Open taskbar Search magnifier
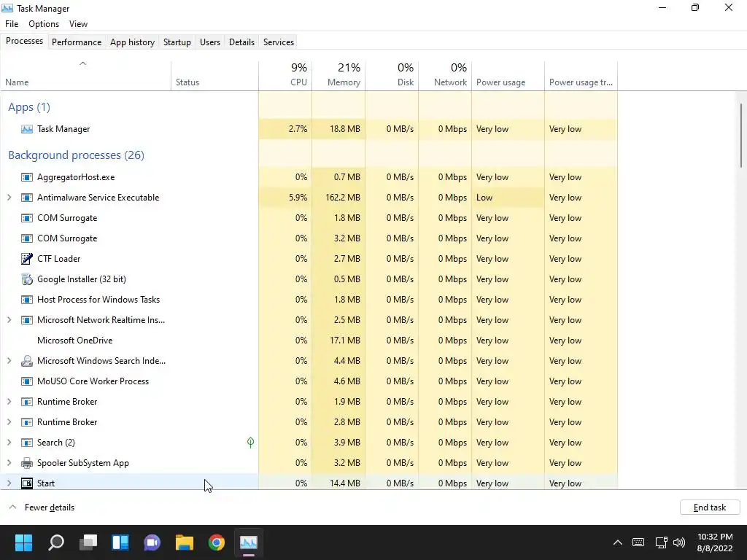Image resolution: width=747 pixels, height=560 pixels. pyautogui.click(x=56, y=542)
